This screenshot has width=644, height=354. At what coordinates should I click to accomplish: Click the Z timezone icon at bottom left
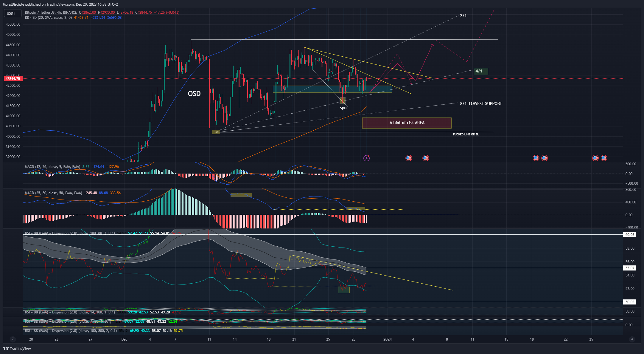pyautogui.click(x=13, y=339)
